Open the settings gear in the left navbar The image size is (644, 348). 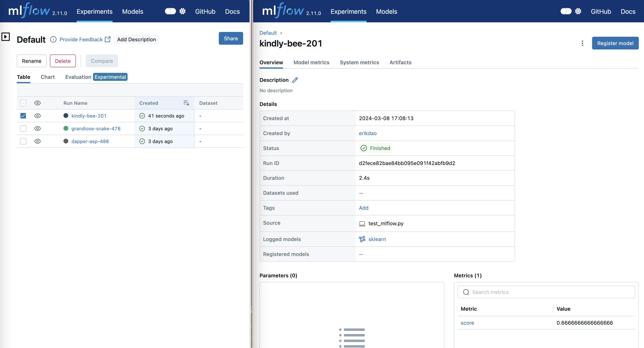(x=182, y=11)
